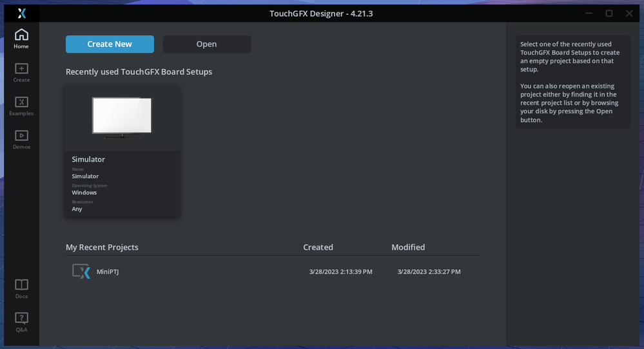Open the Q&A help icon
644x349 pixels.
[21, 318]
